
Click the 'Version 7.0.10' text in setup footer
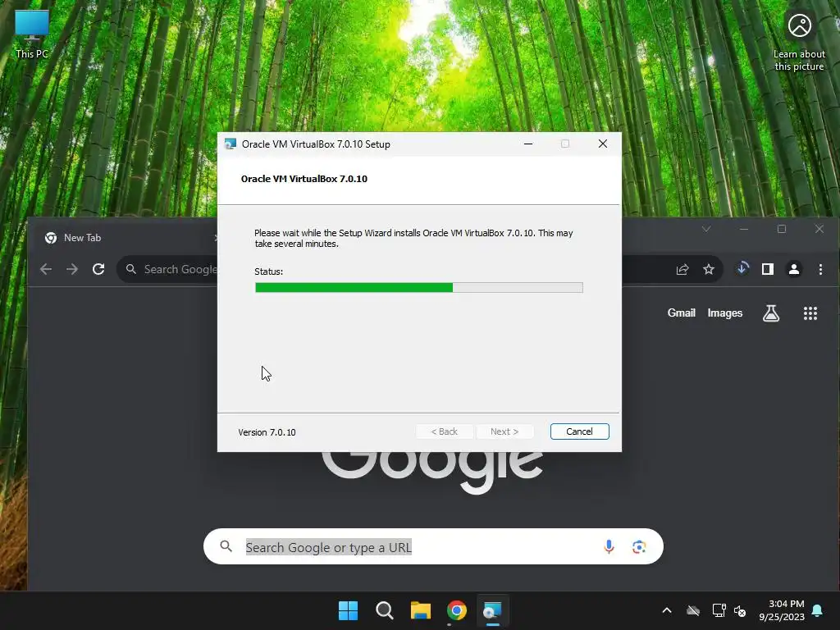point(267,432)
